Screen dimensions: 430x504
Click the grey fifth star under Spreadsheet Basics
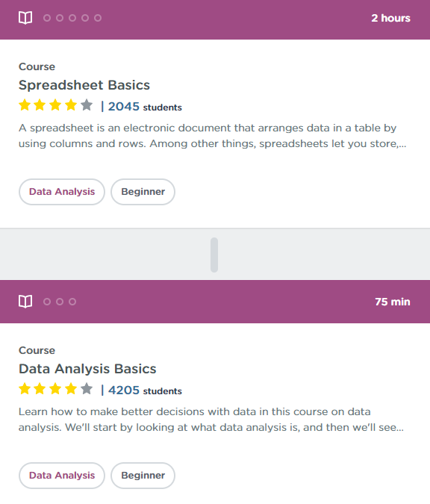(87, 105)
